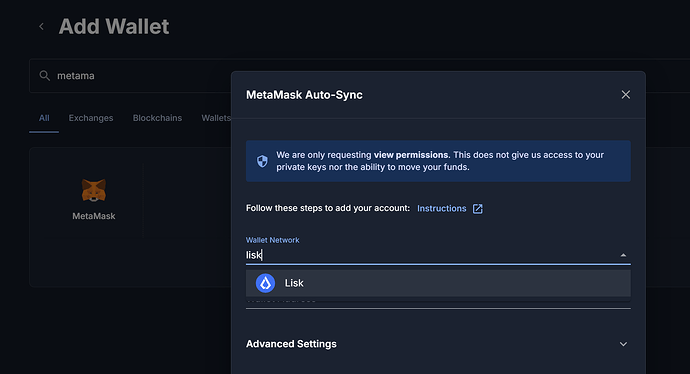This screenshot has width=690, height=374.
Task: Select the MetaMask fox logo
Action: pos(94,190)
